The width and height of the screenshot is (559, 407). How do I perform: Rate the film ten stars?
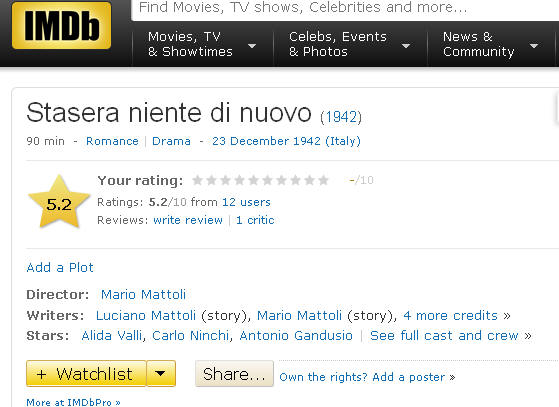(323, 180)
